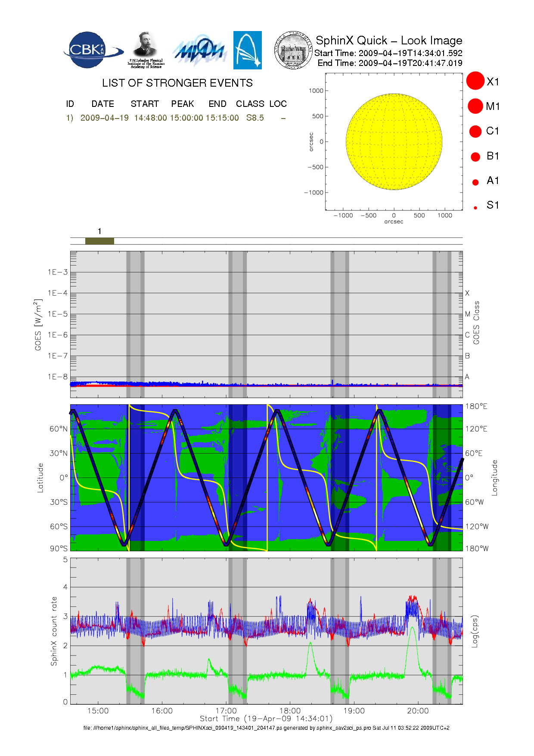Click the blue MIFI logo
Screen dimensions: 534x756
tap(199, 51)
